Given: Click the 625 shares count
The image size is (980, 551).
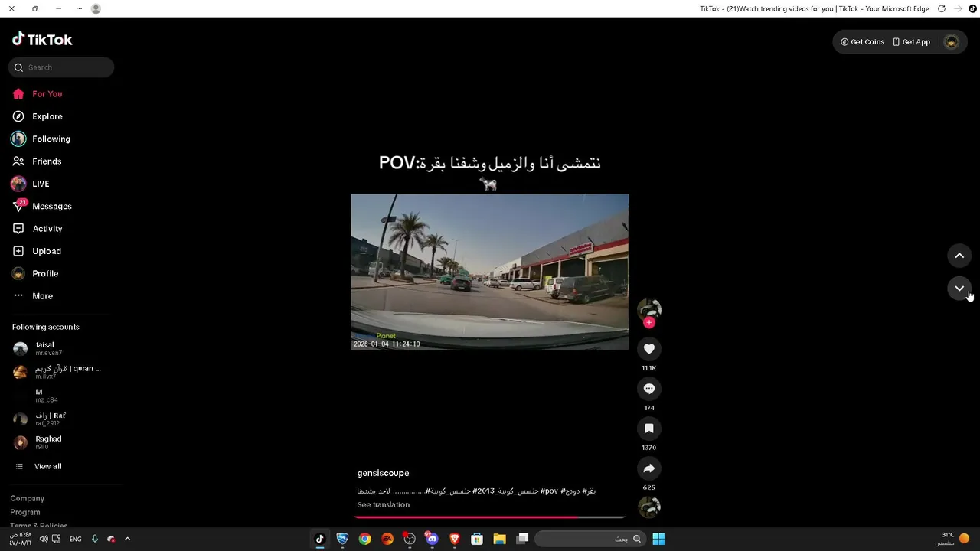Looking at the screenshot, I should point(649,487).
